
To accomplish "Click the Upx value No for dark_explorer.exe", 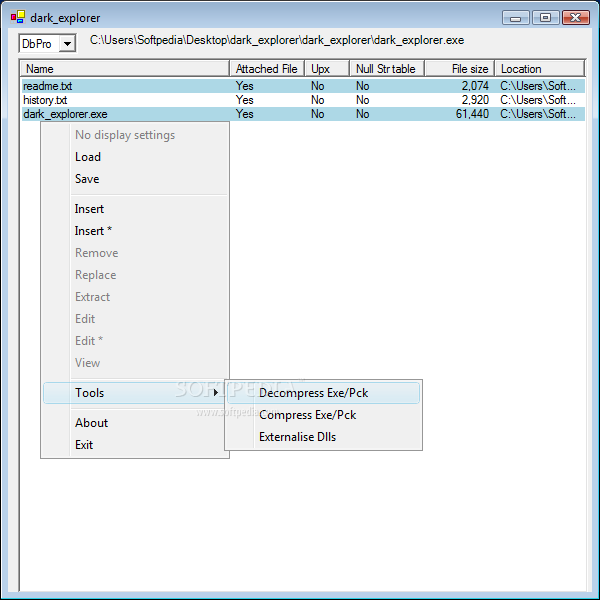I will point(318,114).
